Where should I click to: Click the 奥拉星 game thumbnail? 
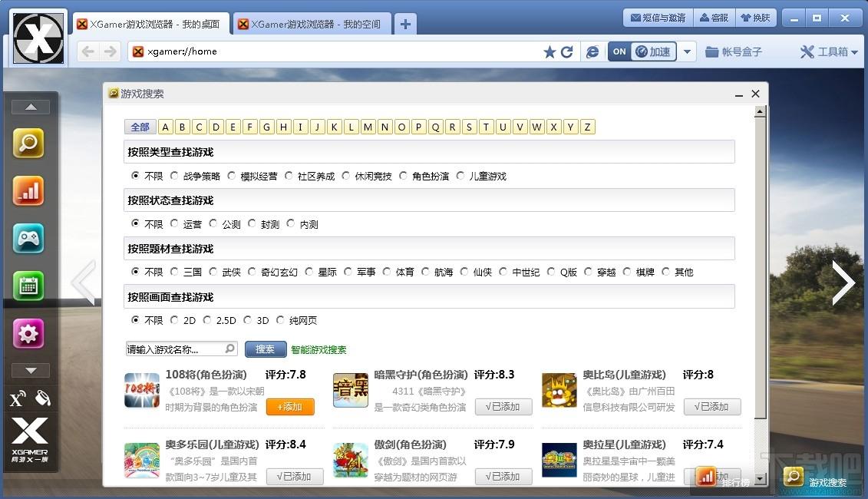(559, 461)
